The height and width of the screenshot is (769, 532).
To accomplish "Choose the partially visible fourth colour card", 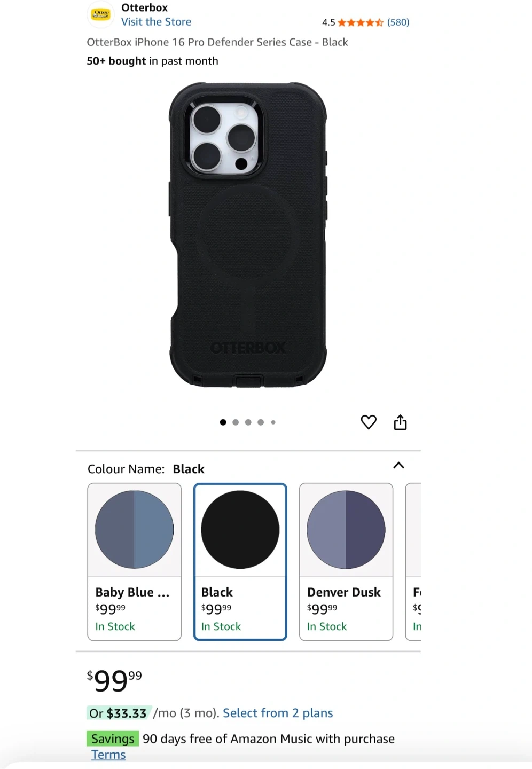I will point(413,562).
